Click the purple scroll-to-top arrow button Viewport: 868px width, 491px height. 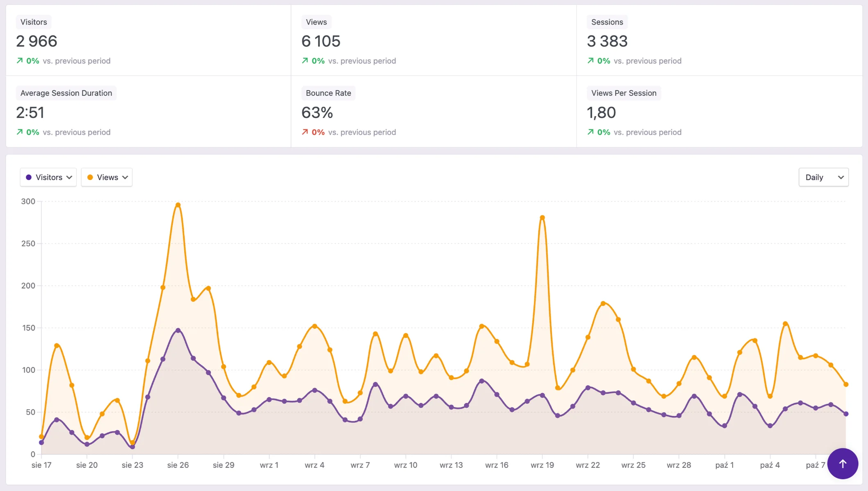[x=842, y=464]
